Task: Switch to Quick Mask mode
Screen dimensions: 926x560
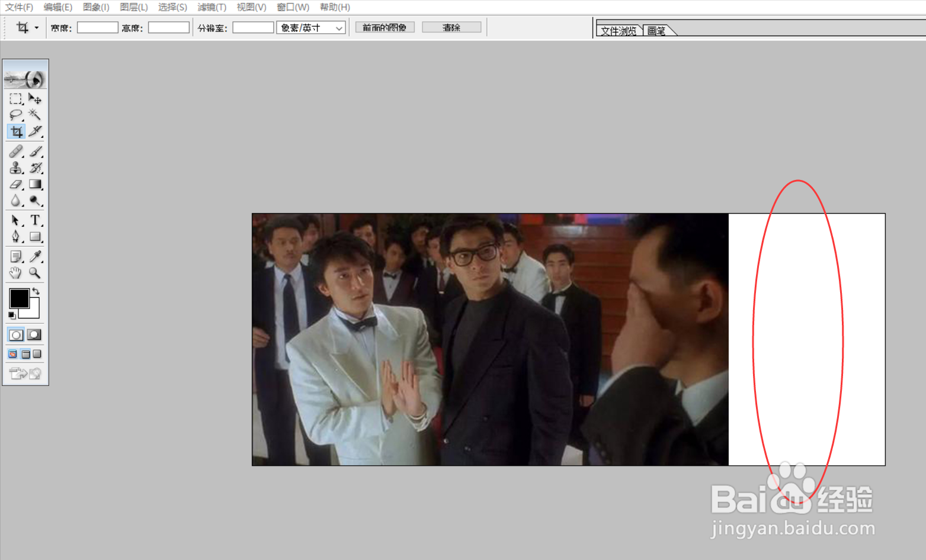Action: point(34,335)
